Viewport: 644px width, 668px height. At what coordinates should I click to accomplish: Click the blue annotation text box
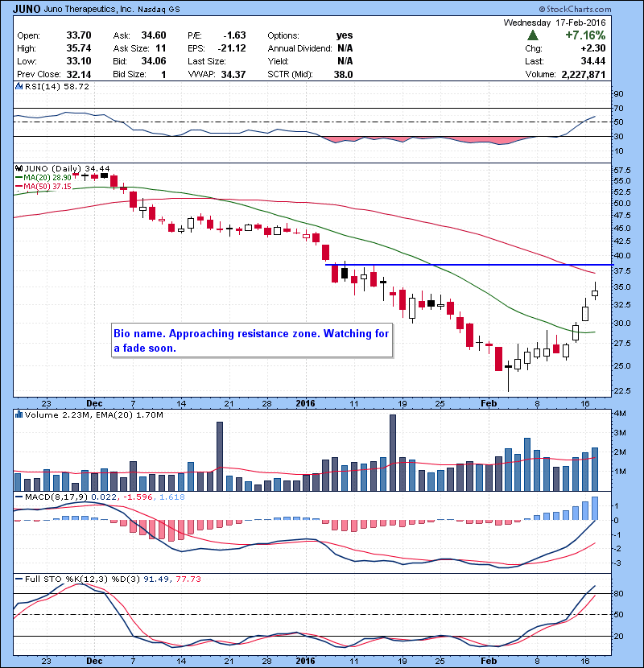pyautogui.click(x=251, y=340)
